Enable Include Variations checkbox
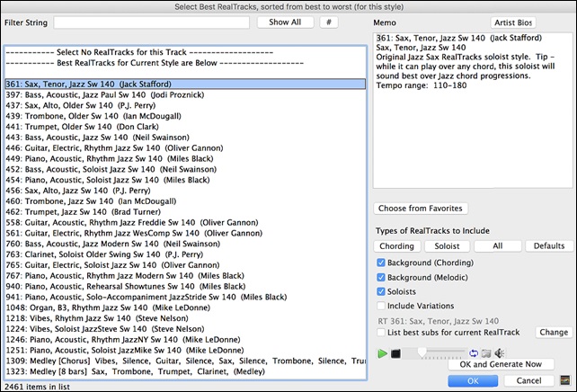577x392 pixels. pos(381,306)
